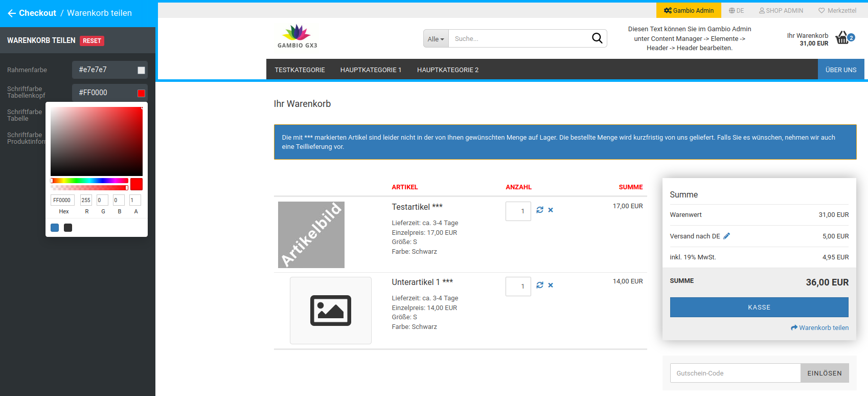Refresh quantity for Testartikel

click(540, 210)
